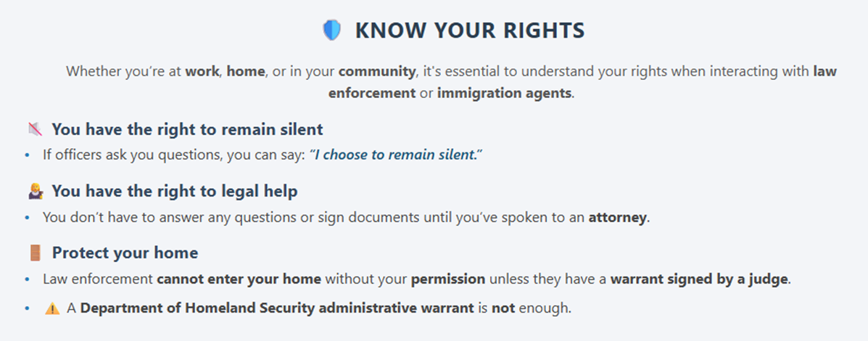Click the bold text "immigration agents"
This screenshot has width=868, height=341.
[505, 93]
